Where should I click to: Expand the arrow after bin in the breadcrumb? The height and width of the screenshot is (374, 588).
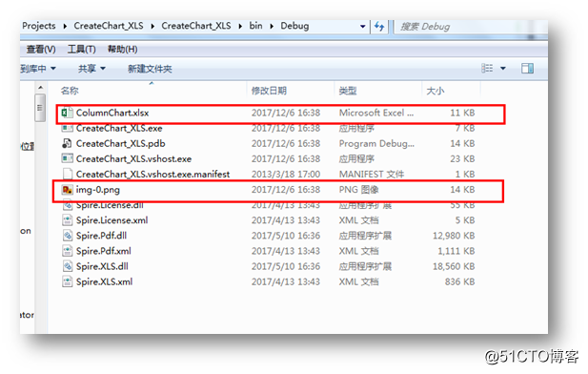click(x=272, y=27)
